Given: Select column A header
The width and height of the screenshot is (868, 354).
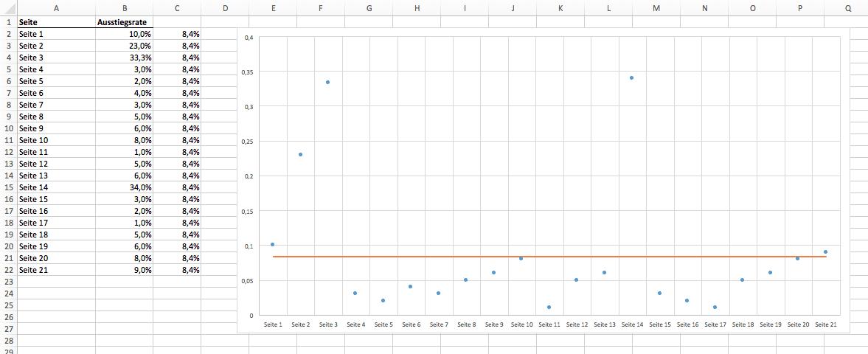Looking at the screenshot, I should point(56,7).
